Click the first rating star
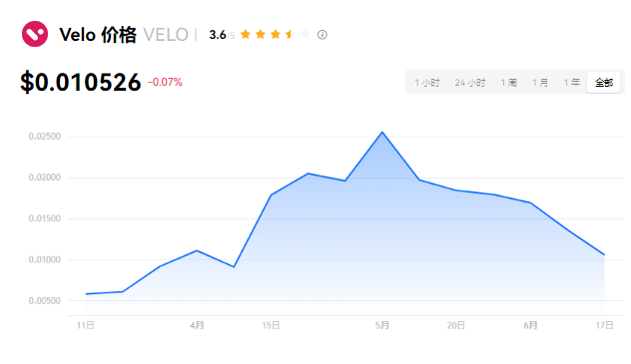Screen dimensions: 631x364 [x=246, y=35]
